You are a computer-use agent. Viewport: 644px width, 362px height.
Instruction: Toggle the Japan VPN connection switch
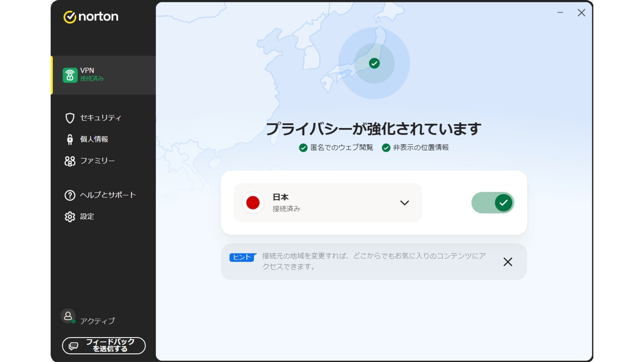(x=492, y=203)
